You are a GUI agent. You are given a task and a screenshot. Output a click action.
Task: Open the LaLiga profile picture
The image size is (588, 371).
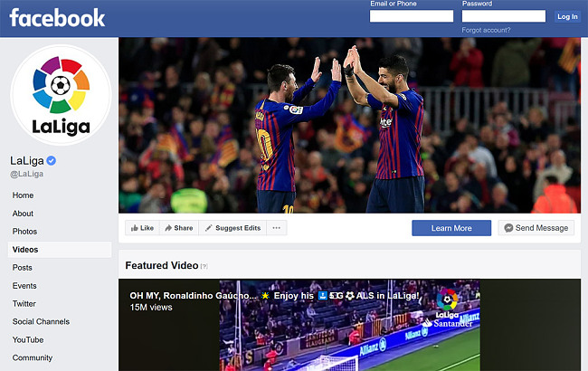pyautogui.click(x=61, y=95)
